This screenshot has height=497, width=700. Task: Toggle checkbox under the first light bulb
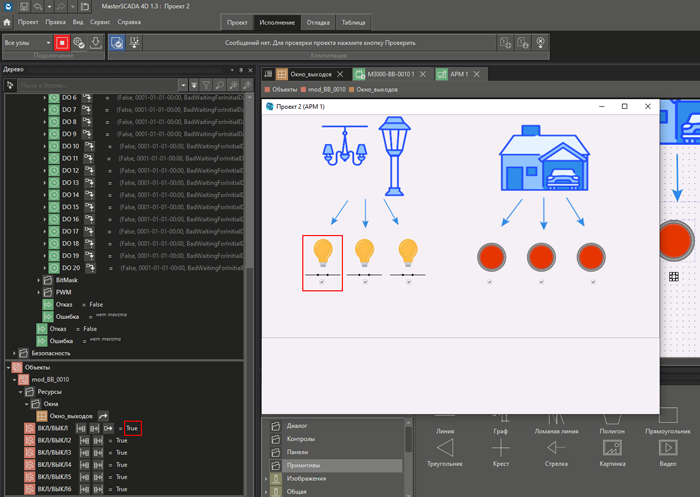tap(322, 282)
